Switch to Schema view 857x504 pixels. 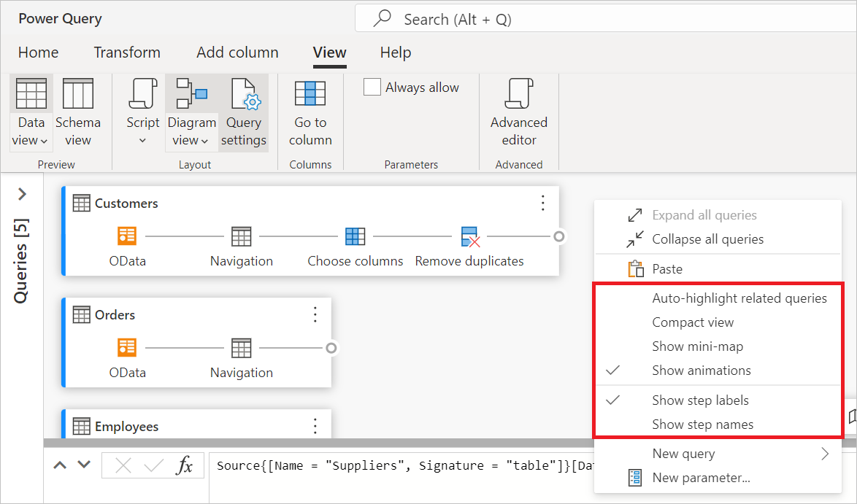click(78, 112)
